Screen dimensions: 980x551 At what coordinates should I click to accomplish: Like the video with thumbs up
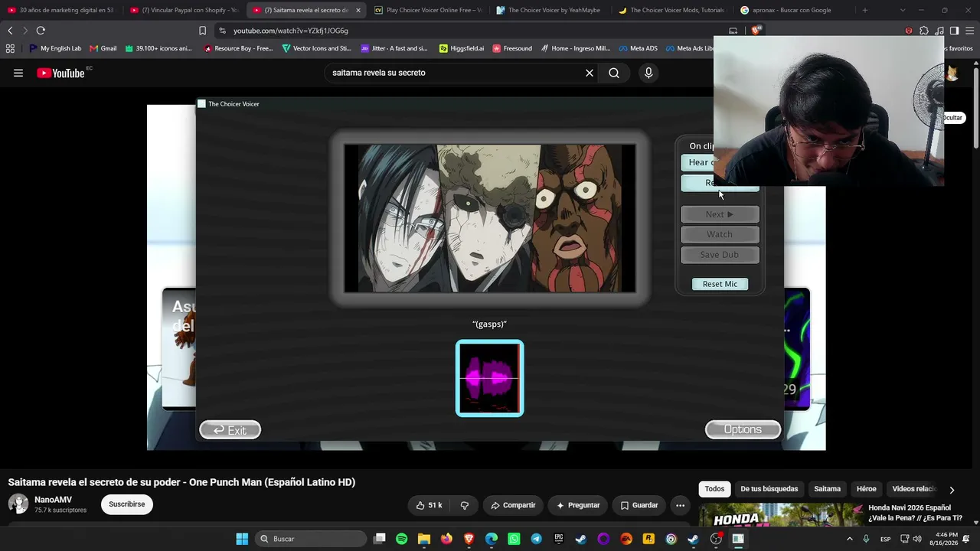pyautogui.click(x=430, y=505)
